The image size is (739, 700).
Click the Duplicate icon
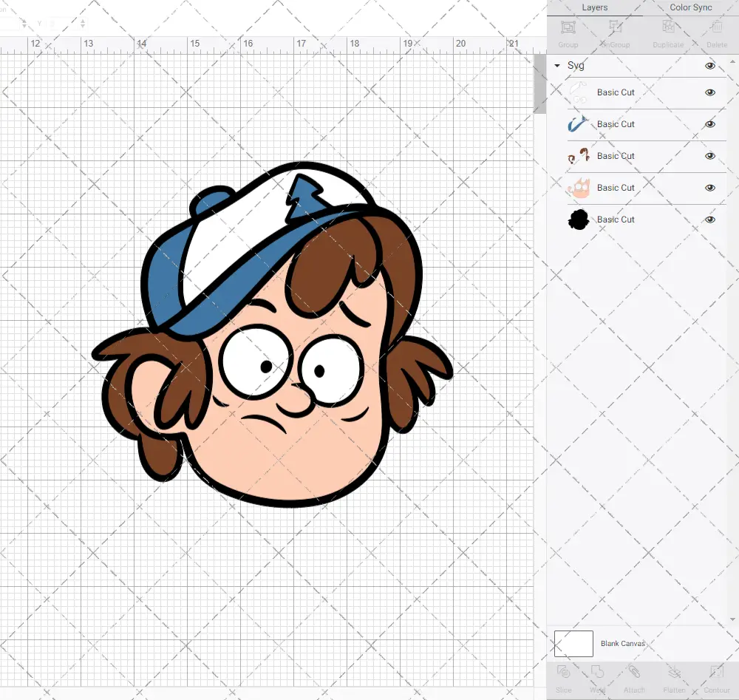coord(668,27)
